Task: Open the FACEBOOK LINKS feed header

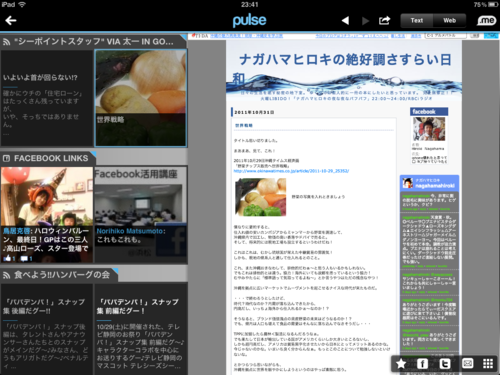Action: tap(48, 158)
